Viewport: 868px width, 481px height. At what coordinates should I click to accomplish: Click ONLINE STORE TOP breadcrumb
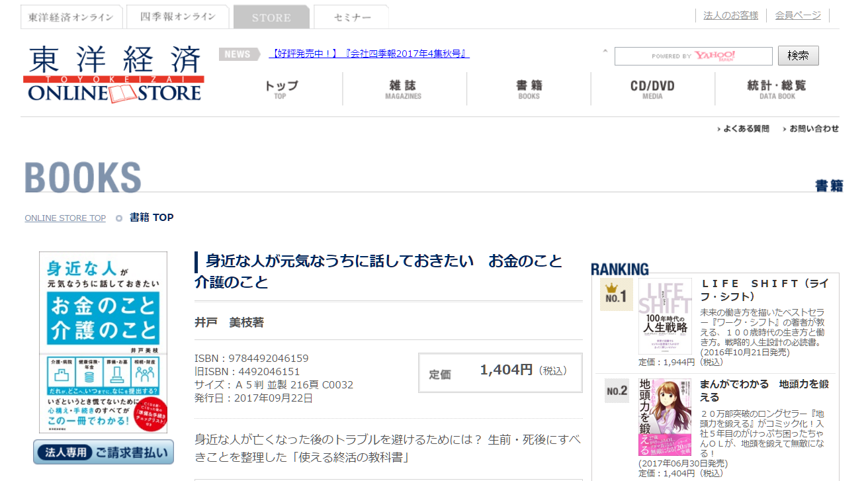tap(65, 218)
